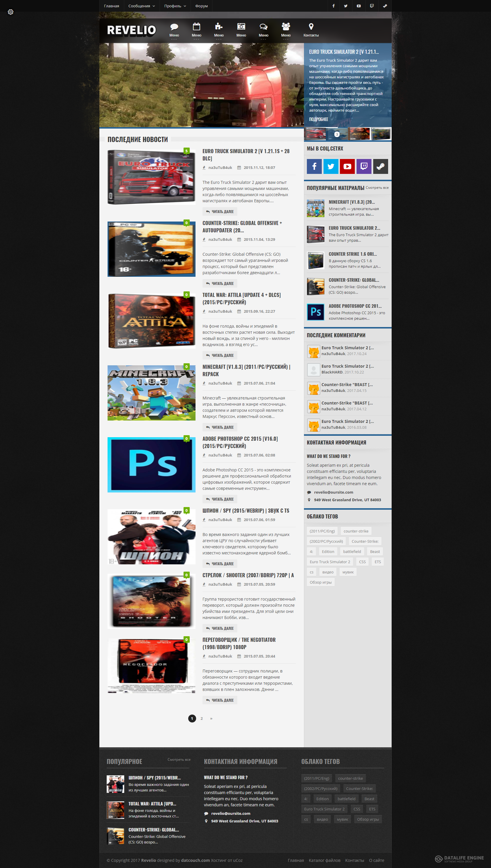Open Смотреть все in popular materials sidebar

click(377, 188)
